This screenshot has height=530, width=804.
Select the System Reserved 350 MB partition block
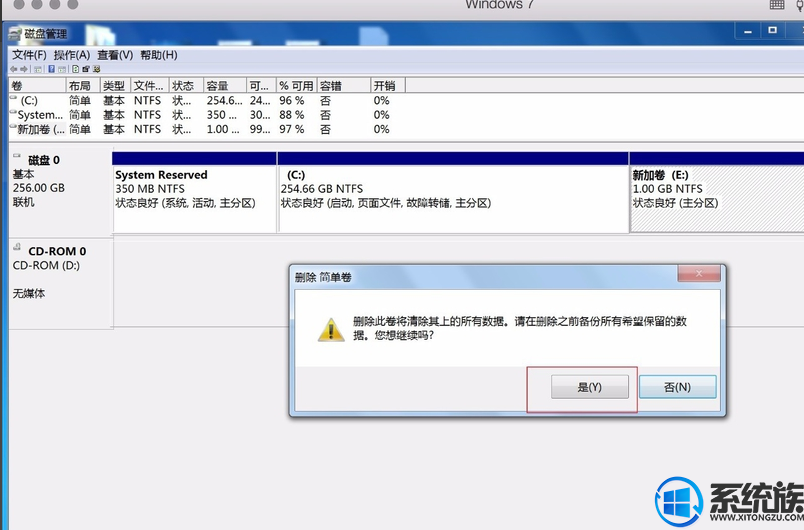[x=194, y=192]
